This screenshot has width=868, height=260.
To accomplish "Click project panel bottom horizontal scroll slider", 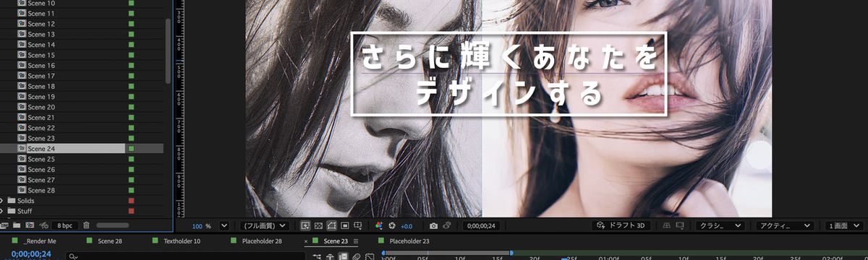I will point(112,225).
